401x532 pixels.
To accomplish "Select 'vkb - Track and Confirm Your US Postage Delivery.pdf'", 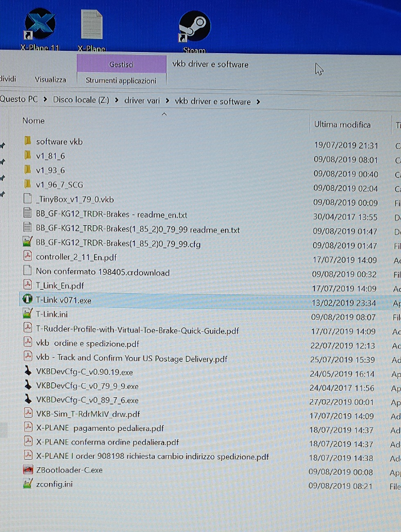I will (x=132, y=358).
